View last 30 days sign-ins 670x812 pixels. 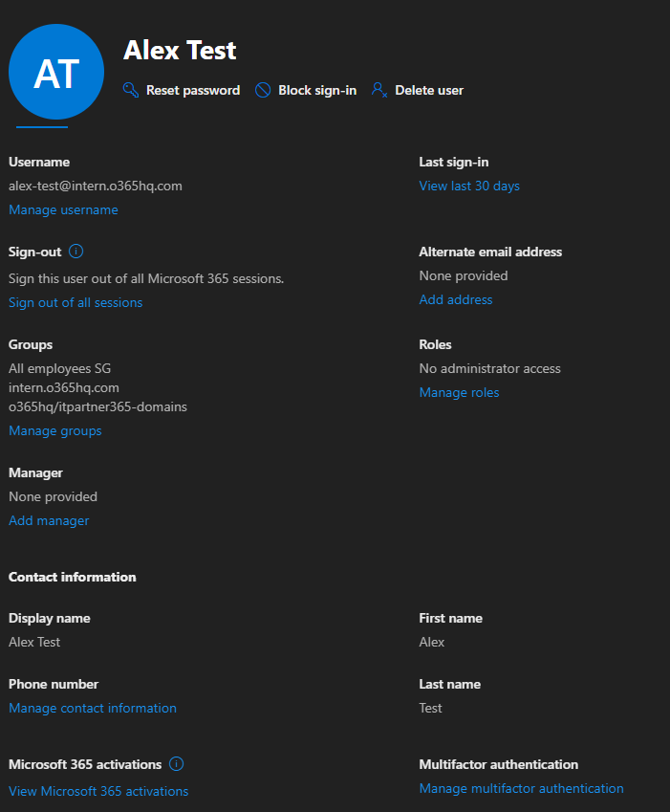click(x=469, y=186)
